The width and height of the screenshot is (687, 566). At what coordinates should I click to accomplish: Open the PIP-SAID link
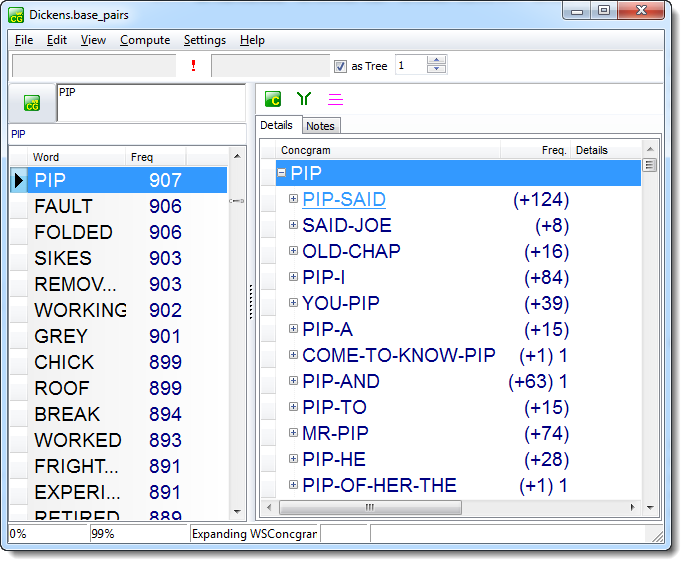[344, 199]
